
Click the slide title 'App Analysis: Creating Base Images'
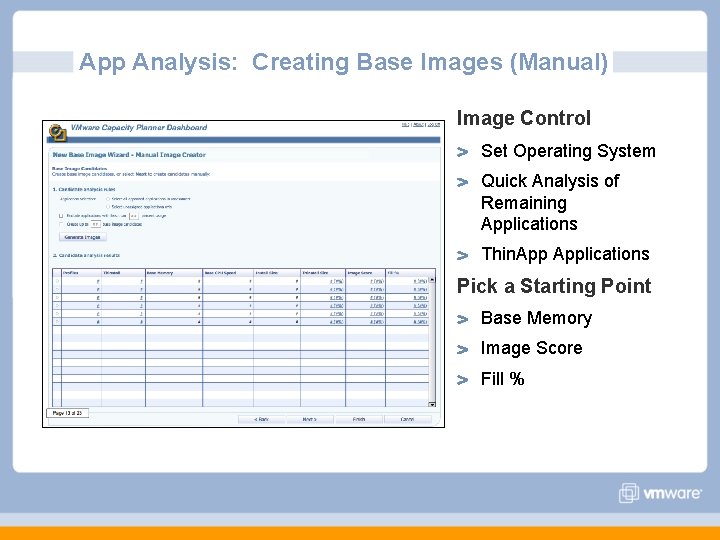tap(343, 62)
